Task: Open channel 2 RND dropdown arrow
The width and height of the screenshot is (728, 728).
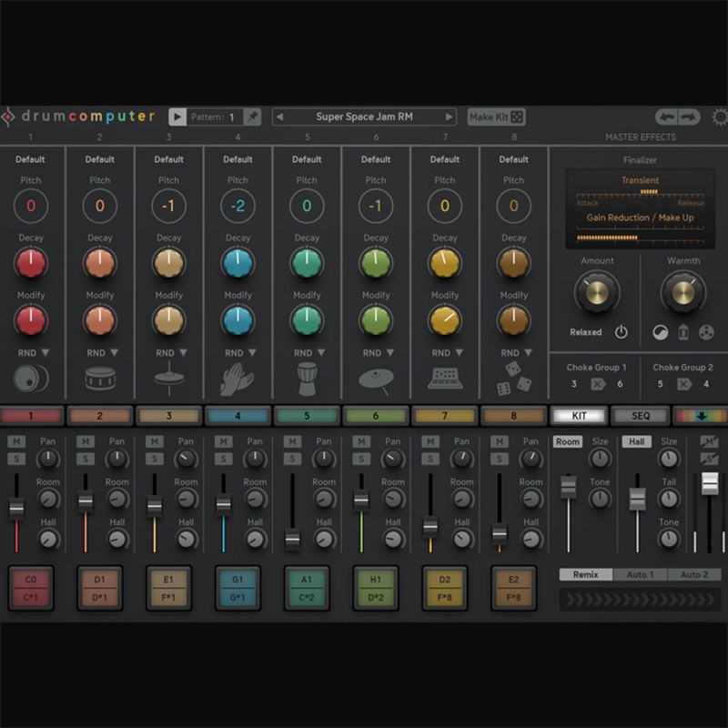Action: (x=115, y=352)
